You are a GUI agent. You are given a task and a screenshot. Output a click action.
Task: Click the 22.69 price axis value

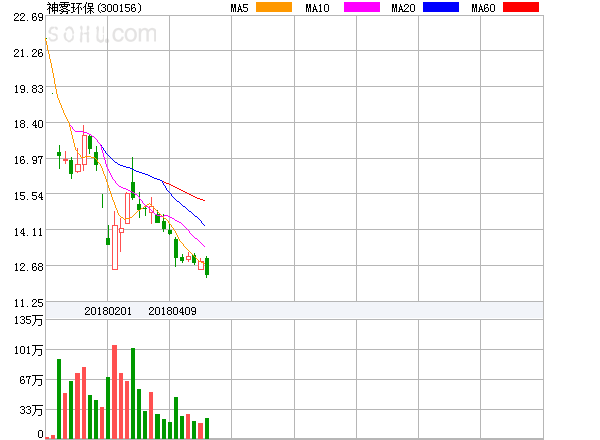point(28,17)
